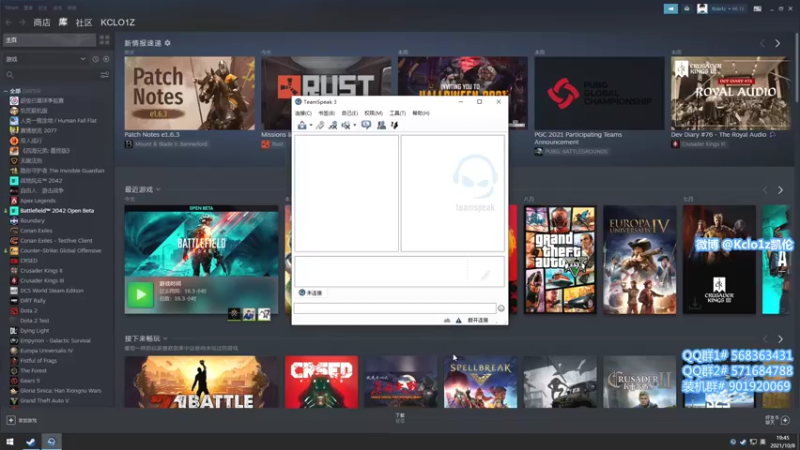Open PGC 2021 Participating Teams announcement link

578,138
